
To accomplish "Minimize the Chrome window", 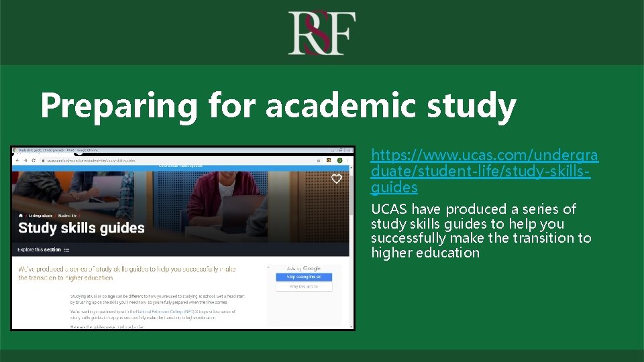I will click(x=332, y=150).
